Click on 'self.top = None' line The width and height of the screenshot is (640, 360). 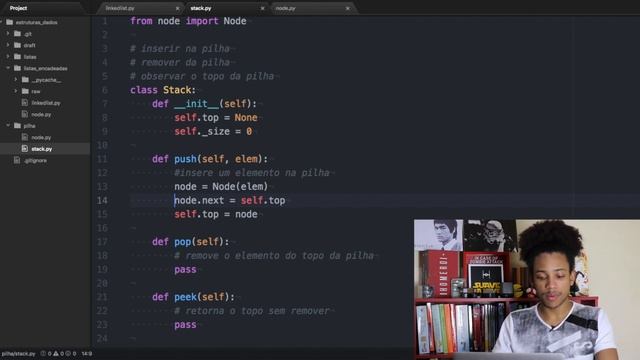point(216,118)
